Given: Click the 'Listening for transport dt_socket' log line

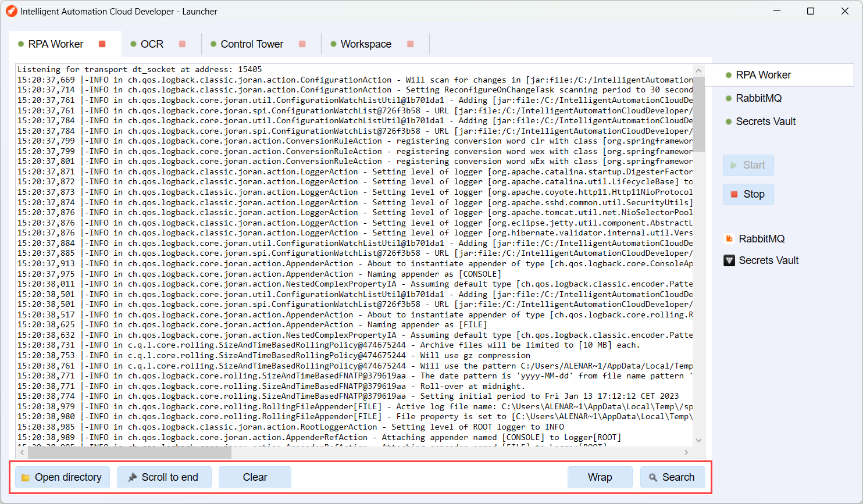Looking at the screenshot, I should [x=140, y=69].
